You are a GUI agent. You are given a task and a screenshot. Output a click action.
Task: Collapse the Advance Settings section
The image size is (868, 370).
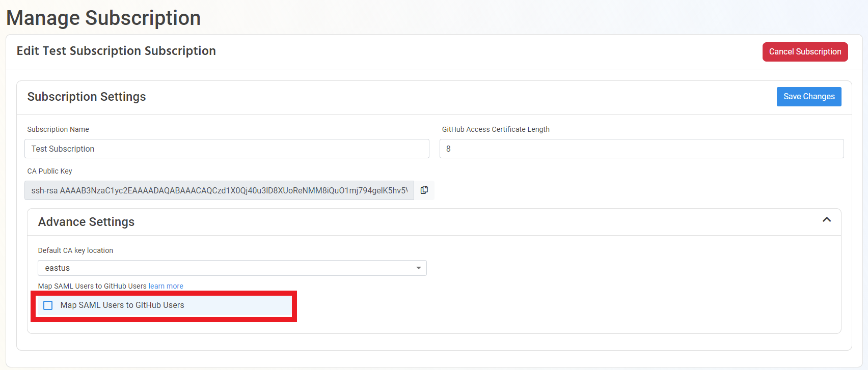[x=826, y=220]
